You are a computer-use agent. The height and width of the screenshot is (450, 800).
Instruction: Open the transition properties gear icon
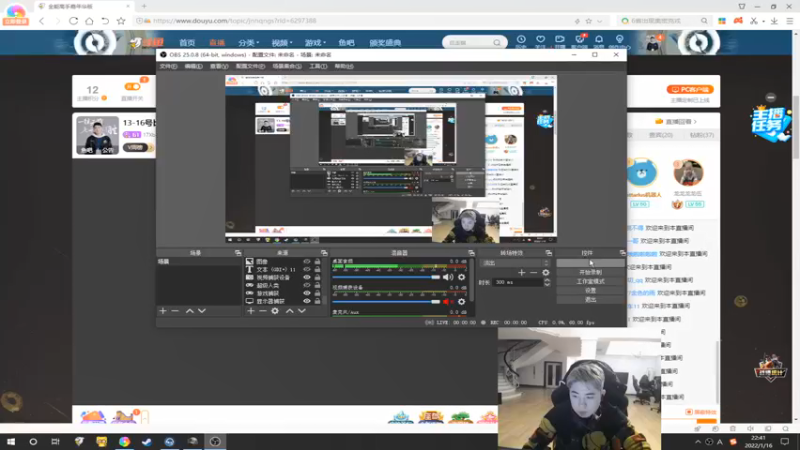pyautogui.click(x=546, y=272)
